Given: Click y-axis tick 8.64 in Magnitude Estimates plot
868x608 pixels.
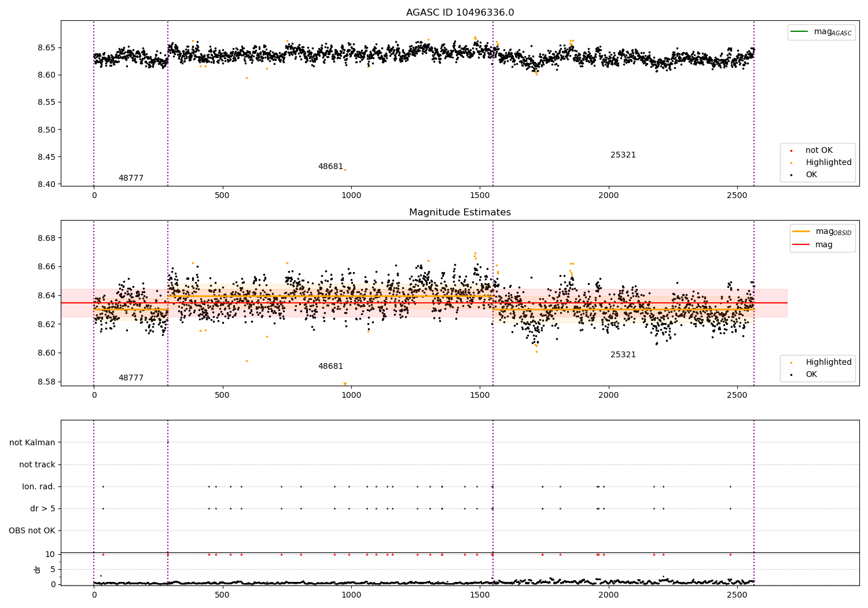Looking at the screenshot, I should 47,295.
